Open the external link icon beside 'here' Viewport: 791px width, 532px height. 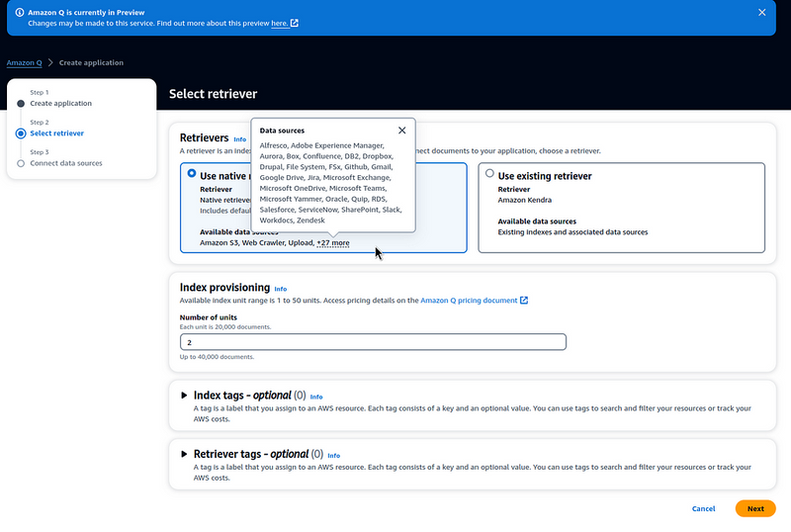point(295,23)
